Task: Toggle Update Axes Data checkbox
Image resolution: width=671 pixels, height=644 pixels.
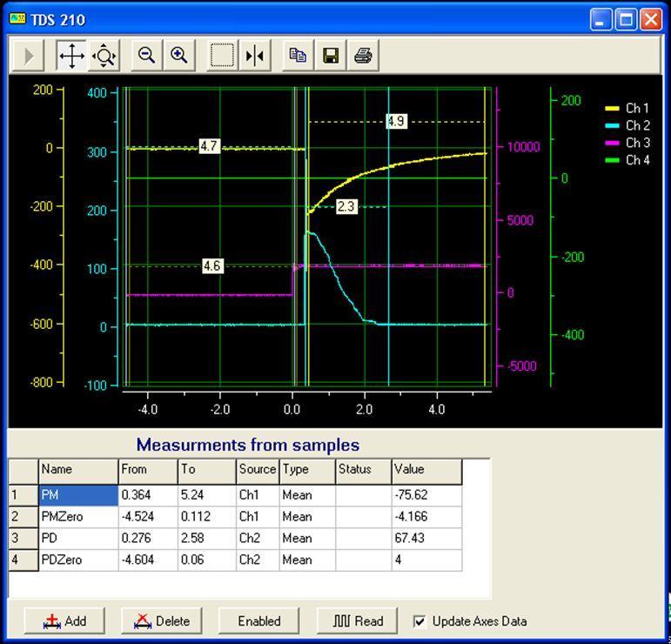Action: (419, 621)
